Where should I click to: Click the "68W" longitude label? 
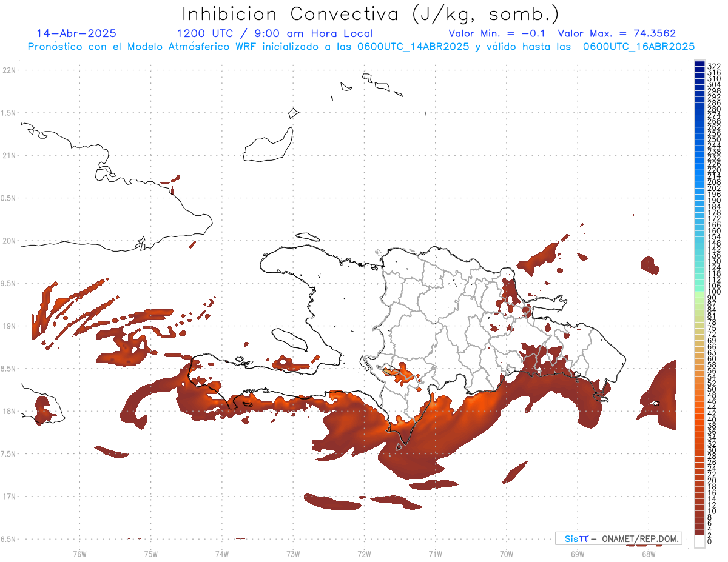(x=648, y=554)
